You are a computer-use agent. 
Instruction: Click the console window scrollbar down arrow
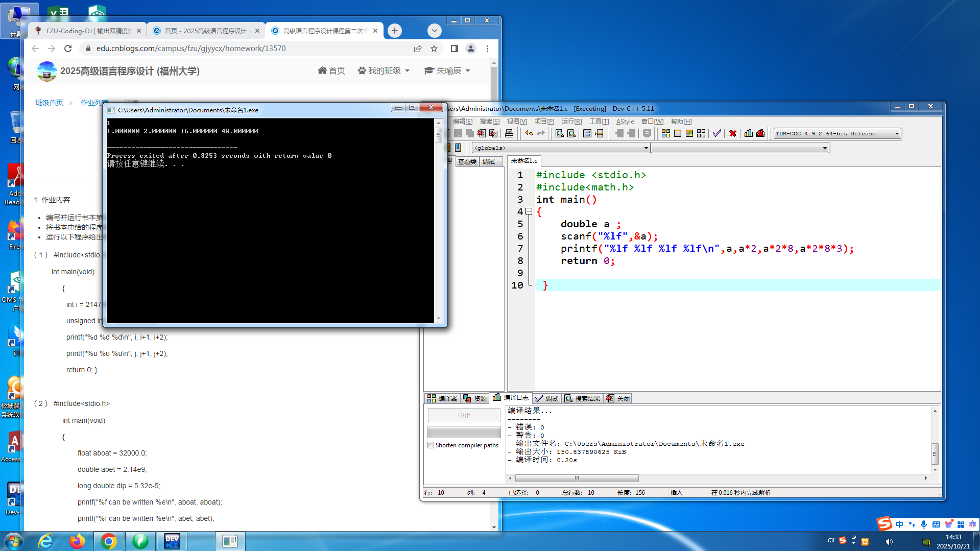(438, 319)
